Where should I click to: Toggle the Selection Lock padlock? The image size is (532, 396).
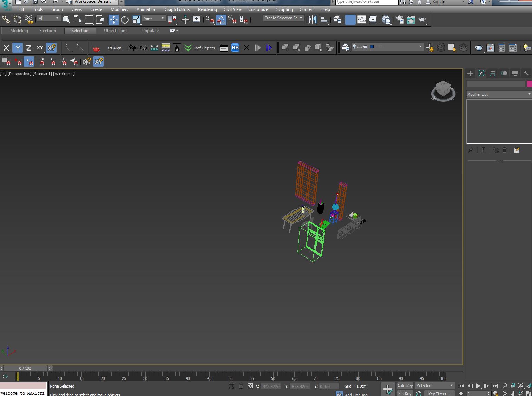(x=241, y=386)
